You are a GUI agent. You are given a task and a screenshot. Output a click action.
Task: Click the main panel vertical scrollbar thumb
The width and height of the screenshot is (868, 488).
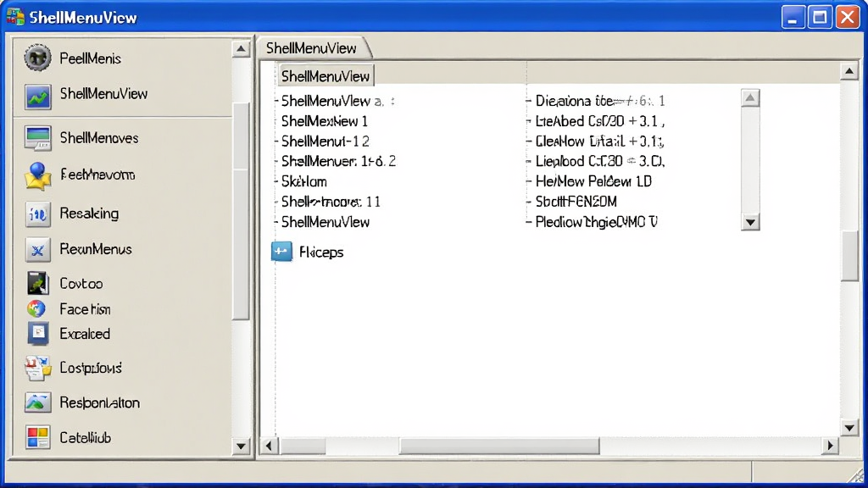click(849, 256)
